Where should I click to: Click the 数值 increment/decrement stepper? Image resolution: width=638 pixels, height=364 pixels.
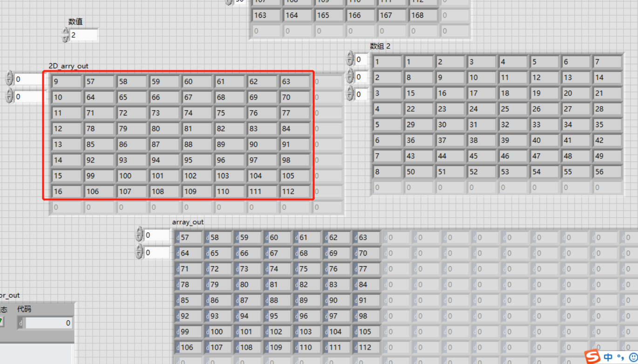66,35
